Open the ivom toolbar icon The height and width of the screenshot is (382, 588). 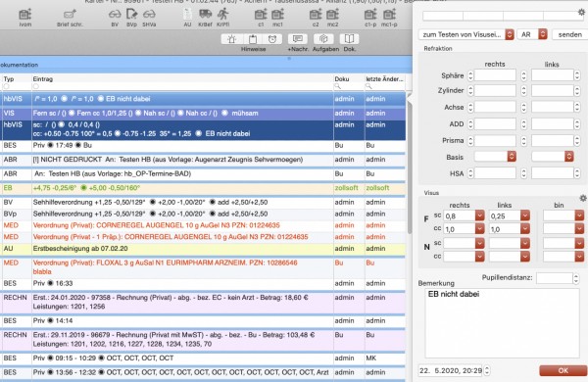(25, 15)
